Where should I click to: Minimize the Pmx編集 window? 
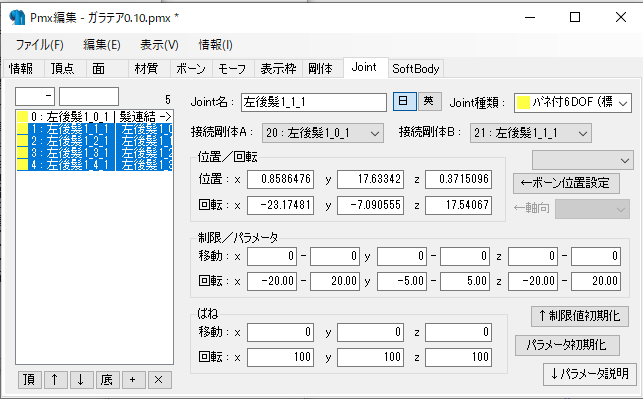click(x=530, y=17)
